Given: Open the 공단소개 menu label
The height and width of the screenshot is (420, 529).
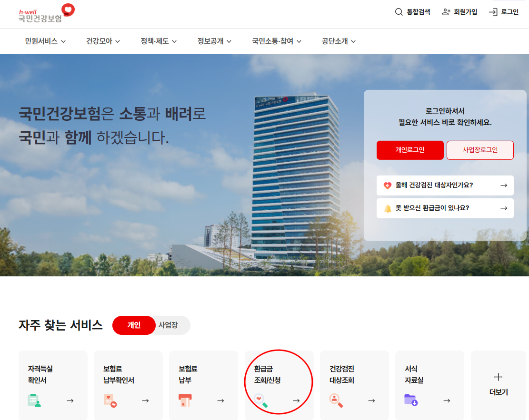Looking at the screenshot, I should click(x=335, y=41).
